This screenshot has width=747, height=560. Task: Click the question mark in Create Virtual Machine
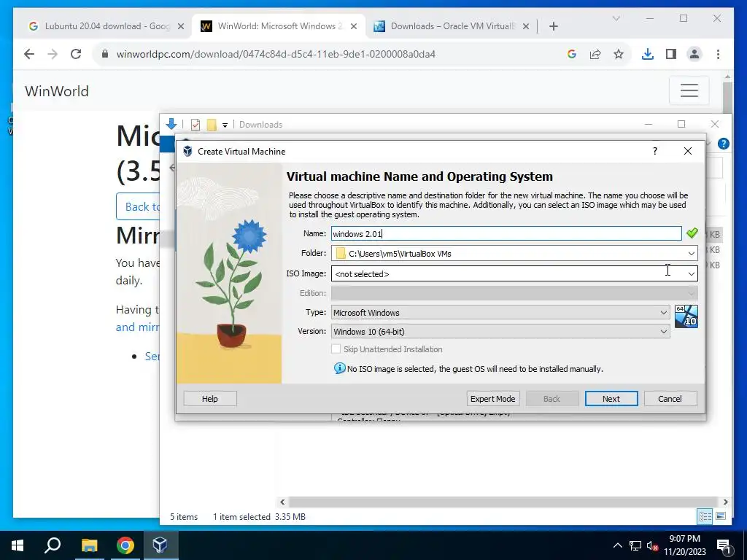(655, 151)
